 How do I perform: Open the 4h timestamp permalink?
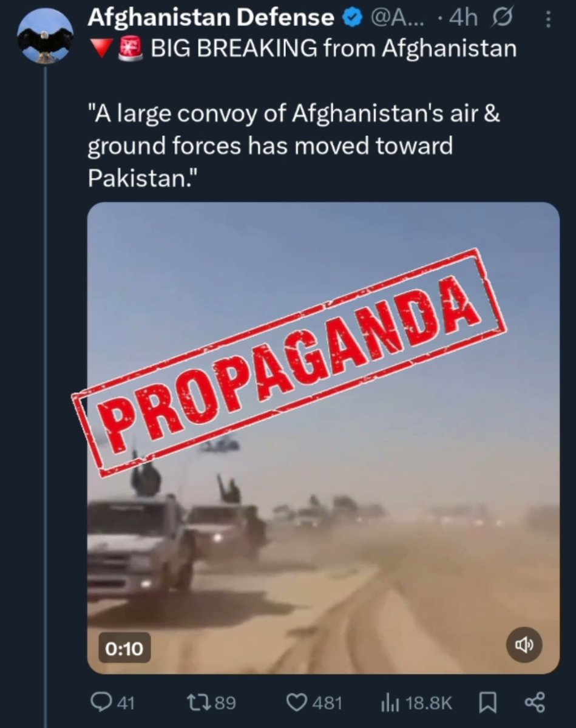point(463,18)
